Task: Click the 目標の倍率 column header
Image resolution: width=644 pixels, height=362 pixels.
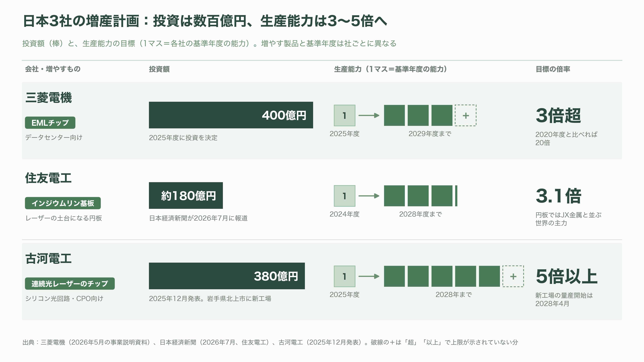Action: coord(553,69)
